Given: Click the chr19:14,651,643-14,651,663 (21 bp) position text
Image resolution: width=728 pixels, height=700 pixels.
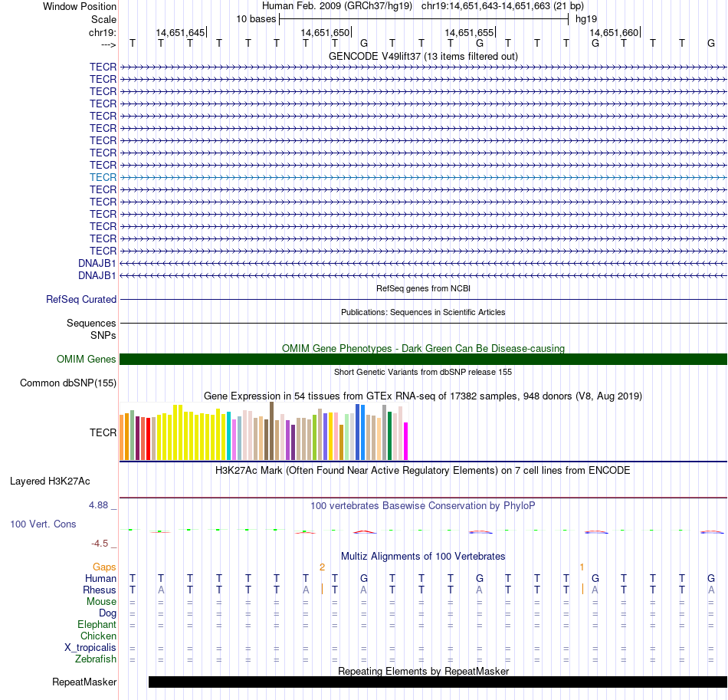Looking at the screenshot, I should tap(503, 6).
